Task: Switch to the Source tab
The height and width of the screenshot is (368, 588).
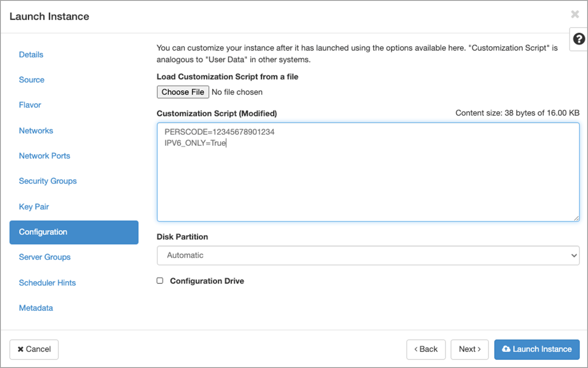Action: click(31, 80)
